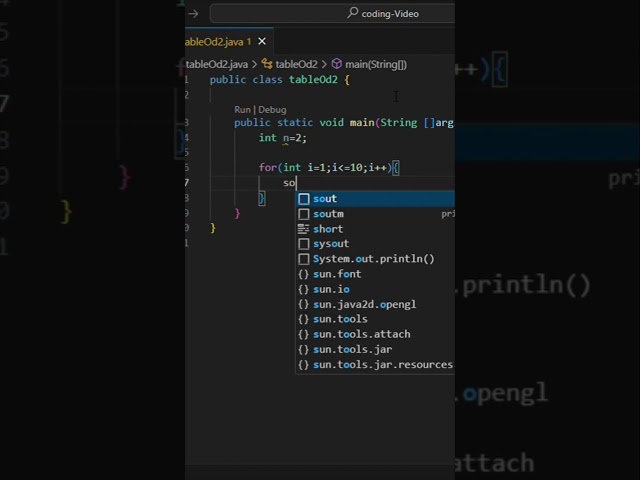
Task: Click snippet icon beside sysout
Action: pos(304,244)
